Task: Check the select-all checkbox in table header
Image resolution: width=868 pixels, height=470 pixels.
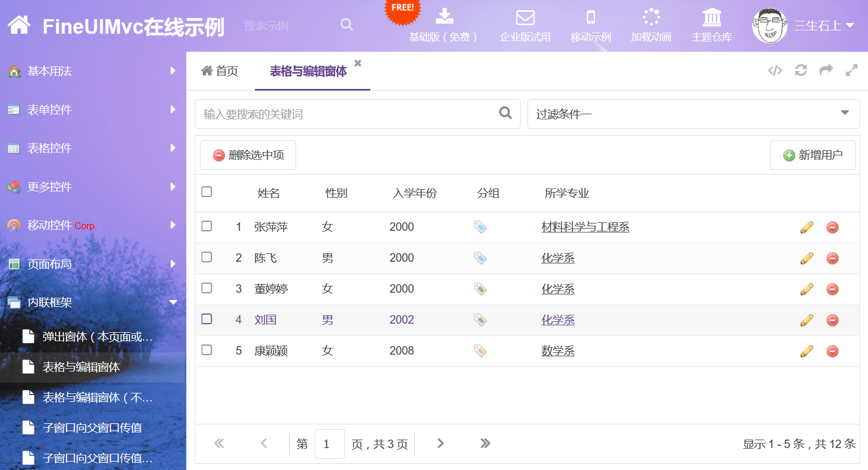Action: coord(207,192)
